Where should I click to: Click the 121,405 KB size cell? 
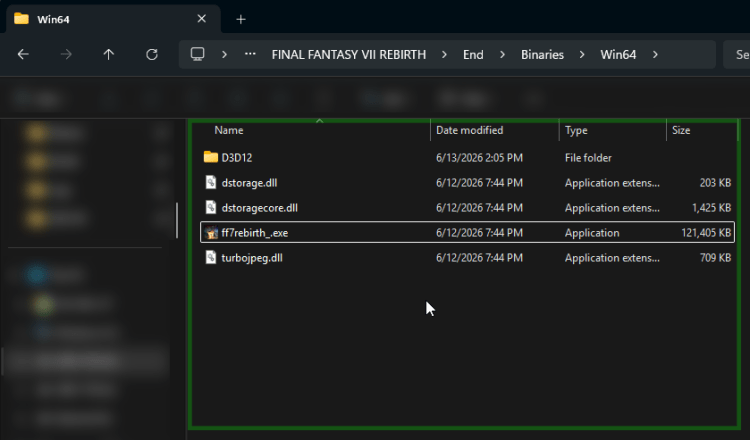[x=706, y=233]
